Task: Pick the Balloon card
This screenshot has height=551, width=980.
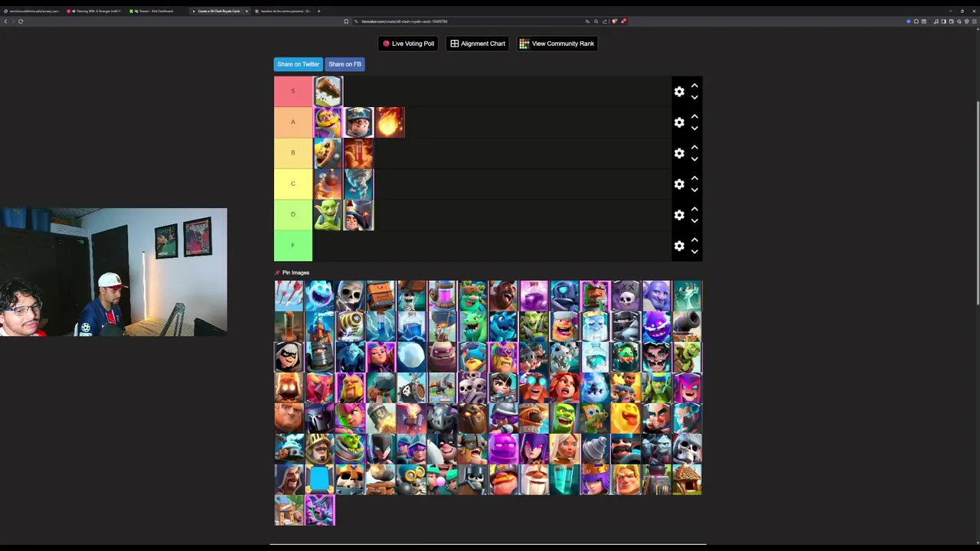Action: [443, 326]
